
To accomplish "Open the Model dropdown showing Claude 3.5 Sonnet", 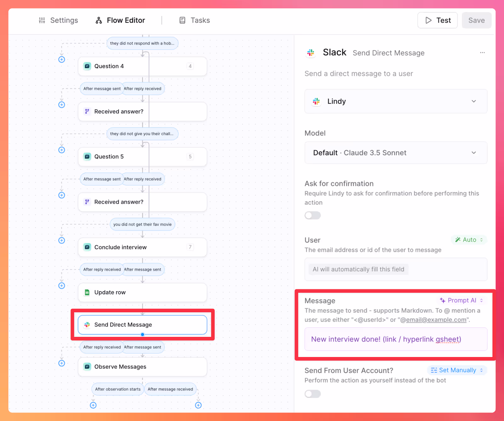I will coord(396,153).
